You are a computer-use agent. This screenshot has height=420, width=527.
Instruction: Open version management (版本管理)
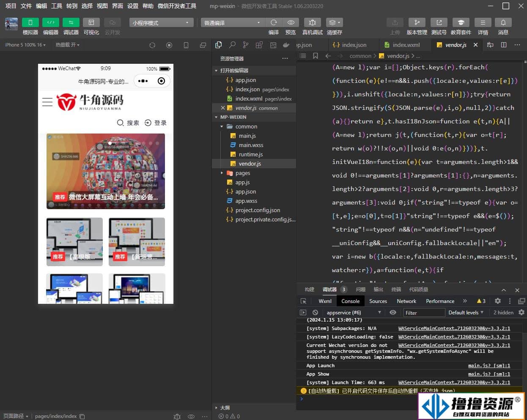pos(417,22)
